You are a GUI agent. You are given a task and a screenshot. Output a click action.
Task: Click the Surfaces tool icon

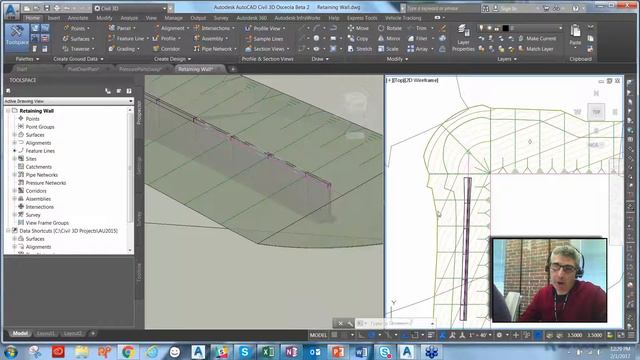click(66, 38)
